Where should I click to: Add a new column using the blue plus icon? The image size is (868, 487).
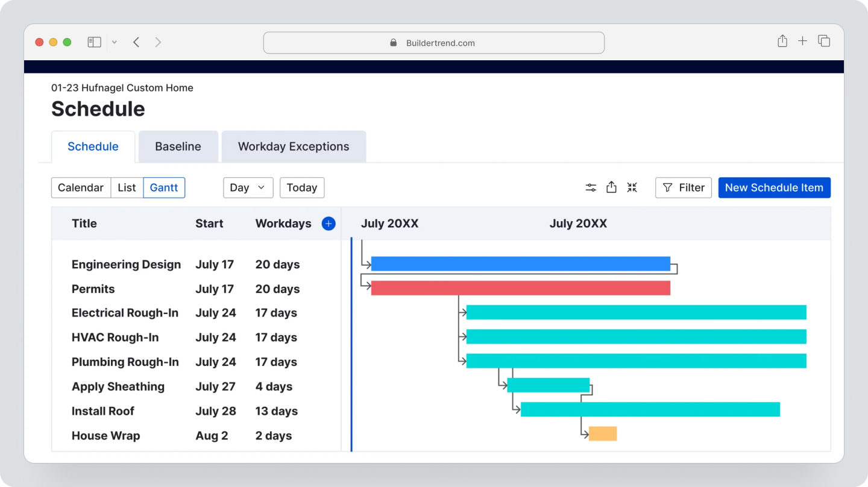[329, 223]
